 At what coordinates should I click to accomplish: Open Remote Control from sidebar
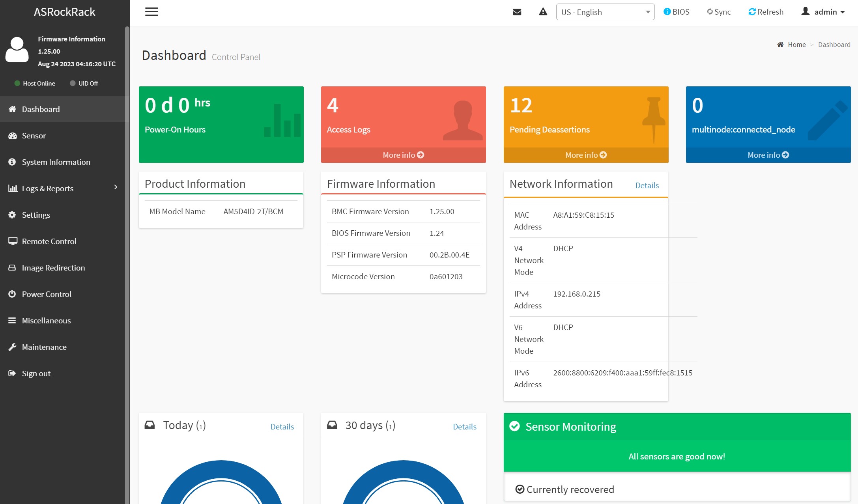click(x=49, y=241)
